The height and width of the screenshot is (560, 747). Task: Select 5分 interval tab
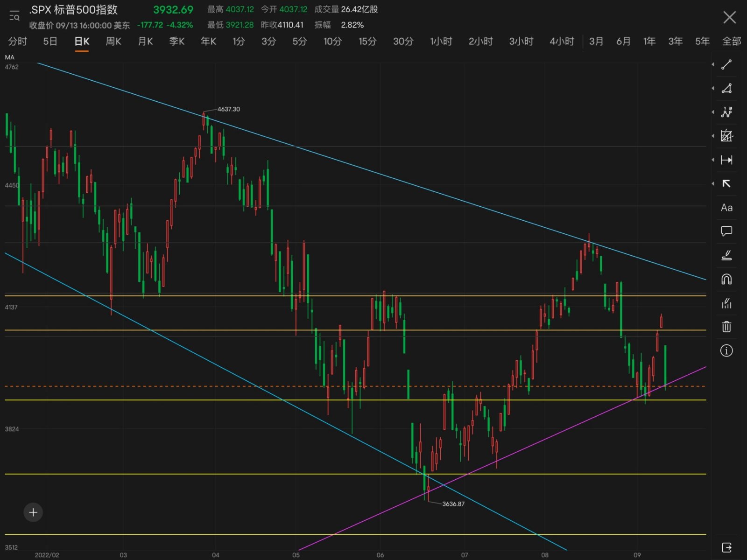point(299,42)
